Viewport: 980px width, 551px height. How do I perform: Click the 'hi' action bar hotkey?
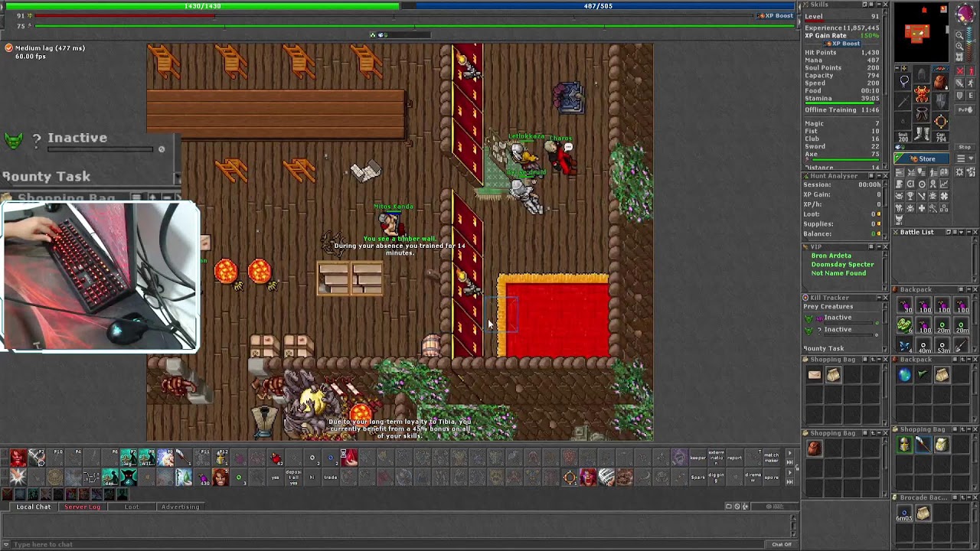coord(312,477)
